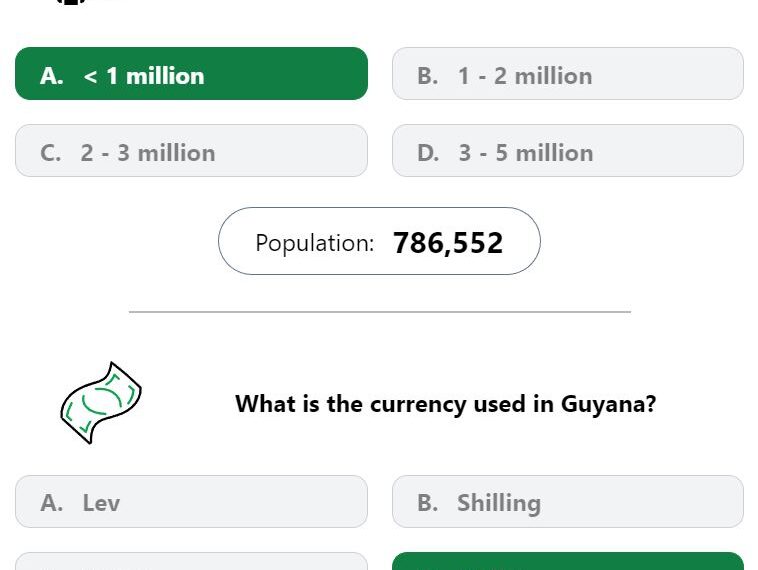The height and width of the screenshot is (570, 758).
Task: Choose "Shilling" as the currency answer
Action: pos(568,501)
